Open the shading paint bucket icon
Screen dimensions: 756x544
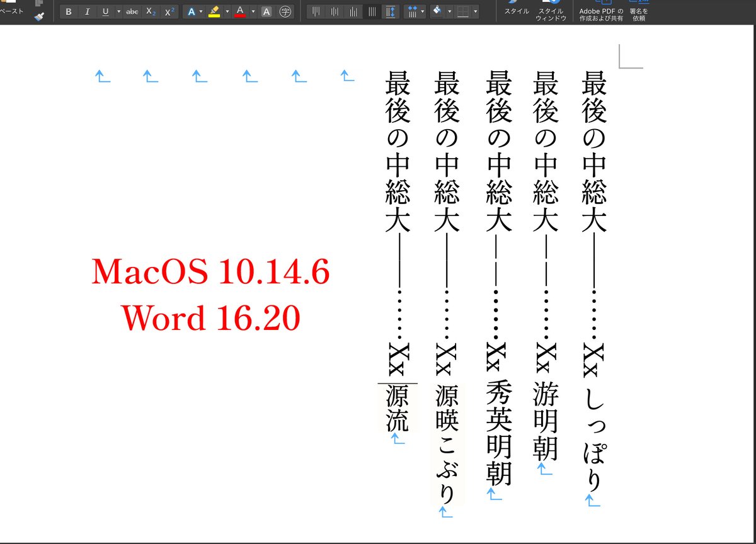click(437, 11)
